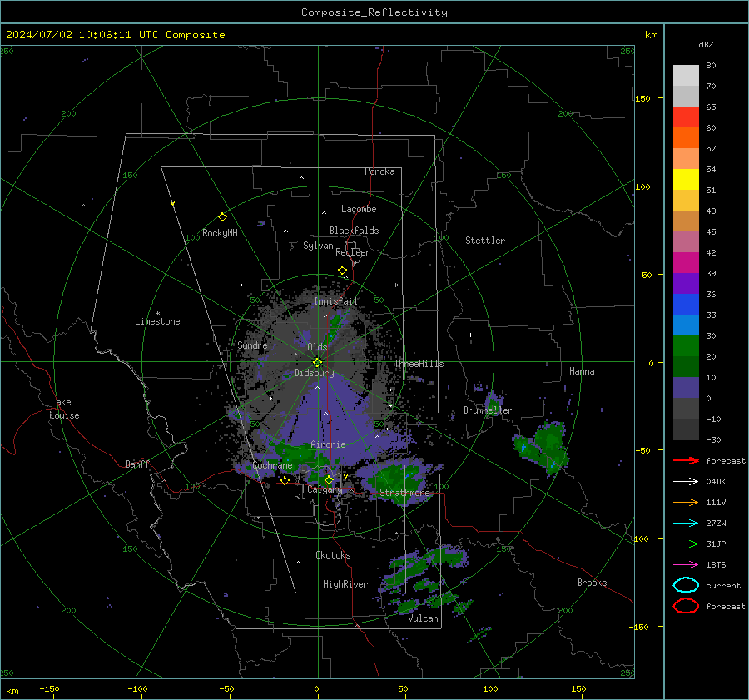Click the Lake Louise label
Image resolution: width=749 pixels, height=700 pixels.
click(x=64, y=409)
